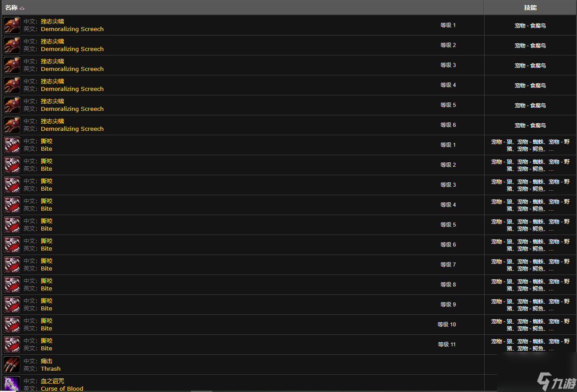
Task: Click Demoralizing Screech icon in level 2 row
Action: pos(12,45)
